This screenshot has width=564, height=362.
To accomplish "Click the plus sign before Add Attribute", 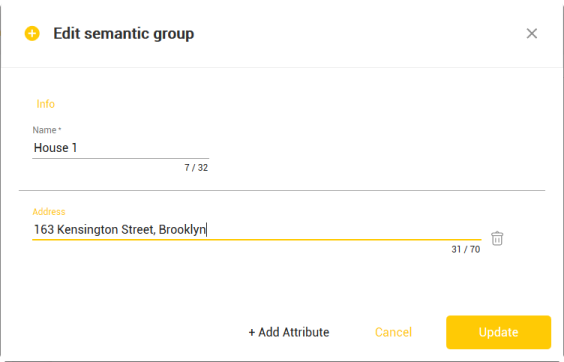I will tap(252, 332).
